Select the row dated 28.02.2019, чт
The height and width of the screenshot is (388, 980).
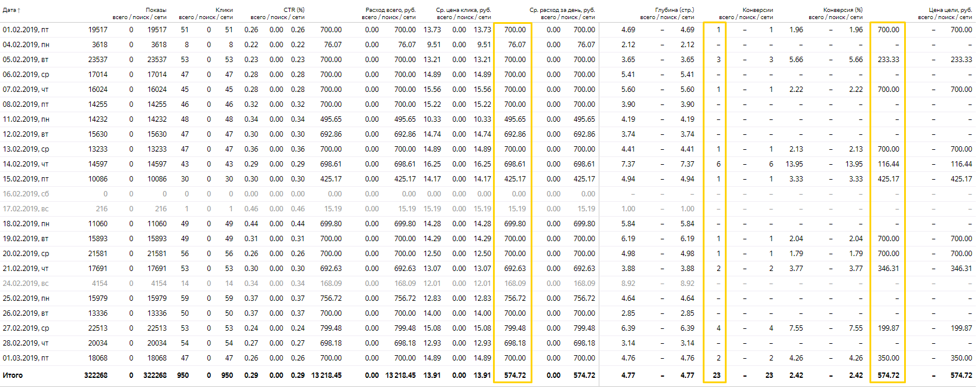pos(487,343)
